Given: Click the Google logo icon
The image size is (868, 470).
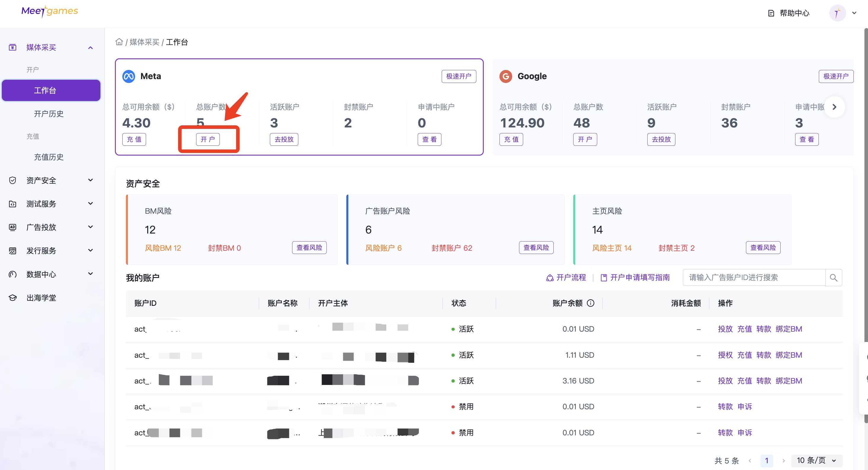Looking at the screenshot, I should pyautogui.click(x=505, y=76).
